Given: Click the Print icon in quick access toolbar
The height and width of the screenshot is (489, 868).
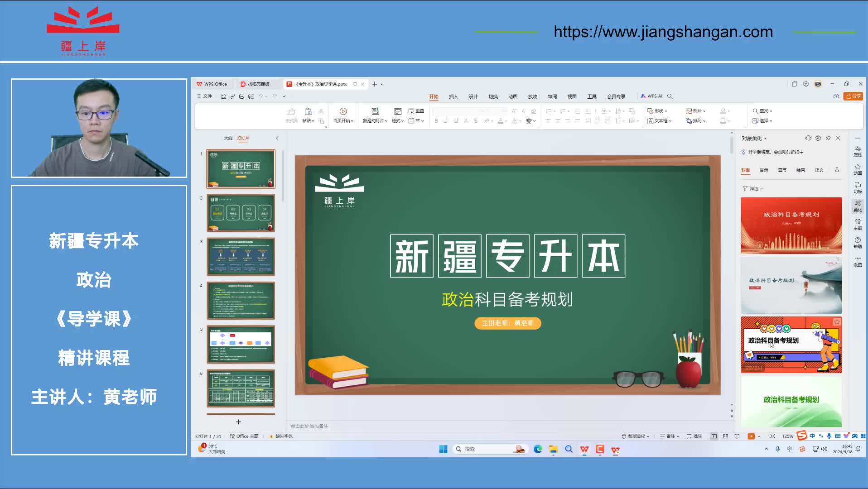Looking at the screenshot, I should 241,96.
